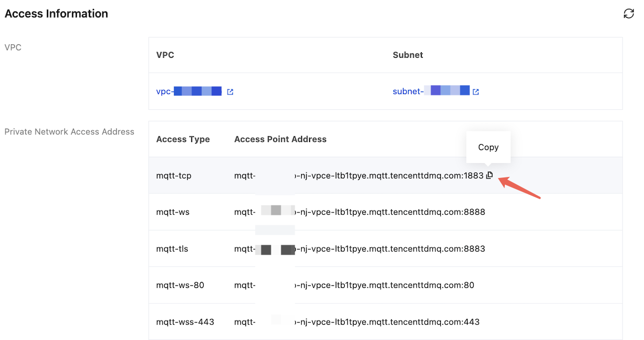Refresh the Access Information panel
This screenshot has height=340, width=644.
(629, 14)
